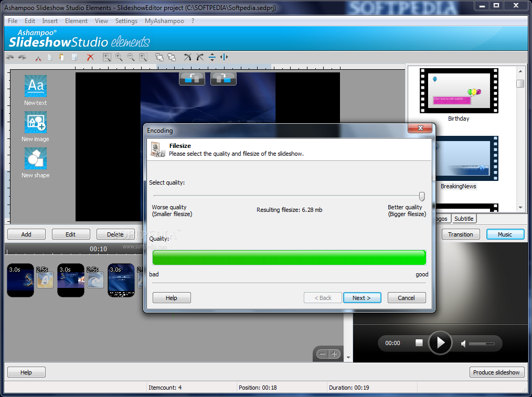
Task: Click the green Quality progress bar
Action: (289, 257)
